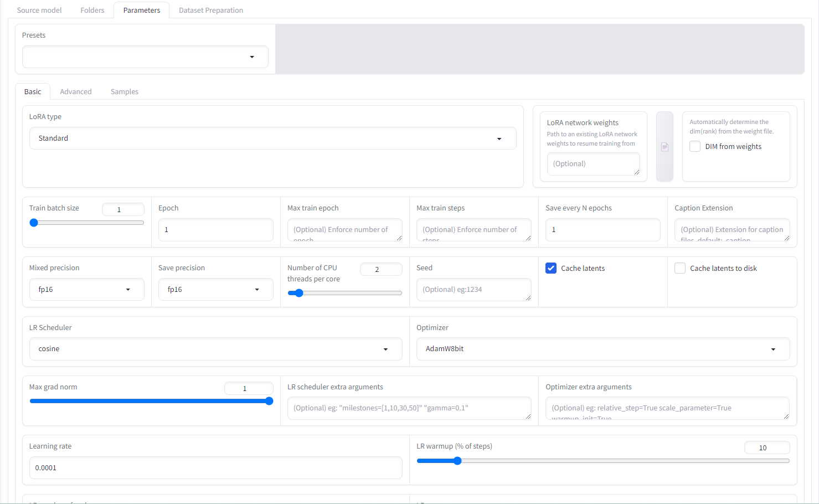
Task: Click the LR warmup slider handle
Action: pos(457,461)
